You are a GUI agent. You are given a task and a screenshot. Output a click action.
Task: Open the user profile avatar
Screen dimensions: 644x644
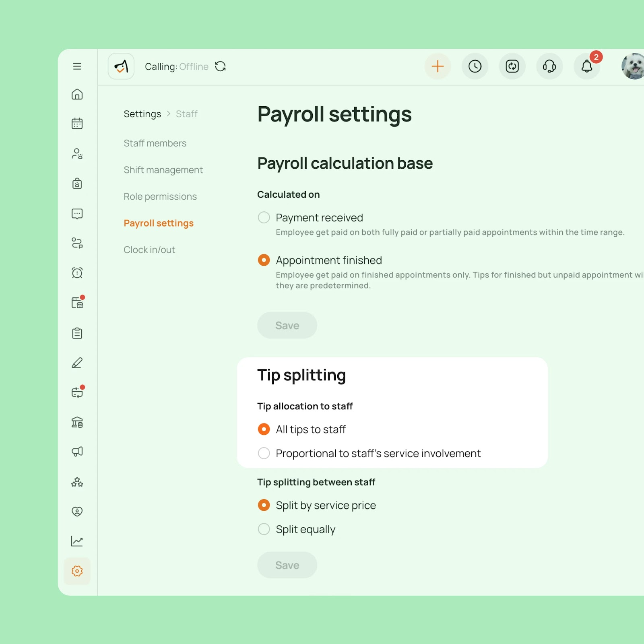tap(634, 66)
